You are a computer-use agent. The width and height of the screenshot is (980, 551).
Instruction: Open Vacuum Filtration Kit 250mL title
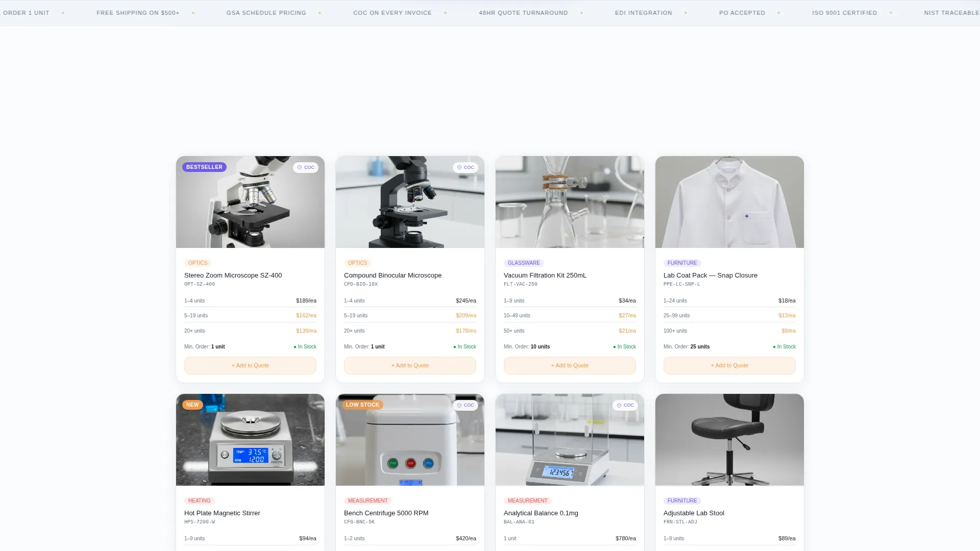click(545, 275)
